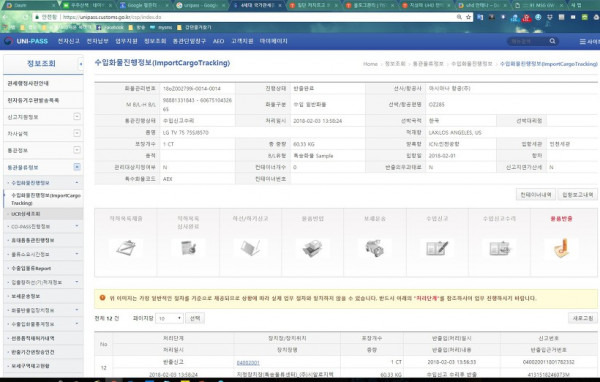This screenshot has height=382, width=600.
Task: Click the product name LG TV 75 75SJ8570
Action: (x=186, y=132)
